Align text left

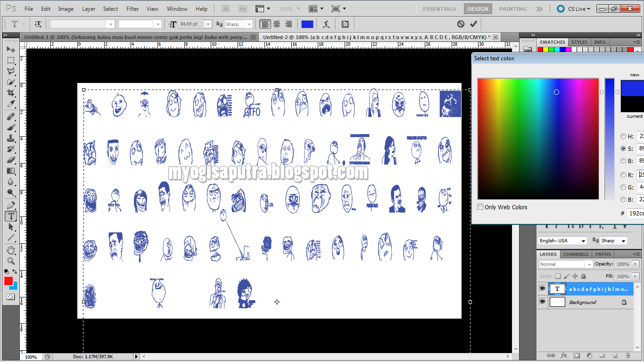click(x=265, y=24)
